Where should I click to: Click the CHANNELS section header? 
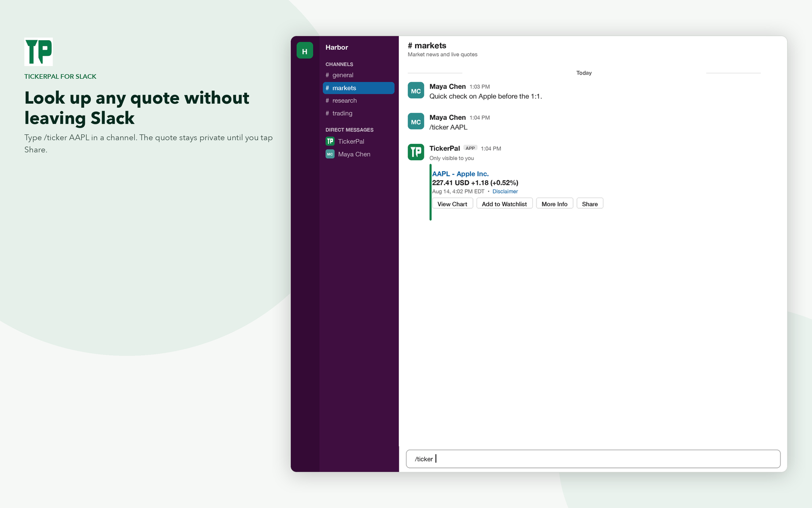click(x=339, y=65)
